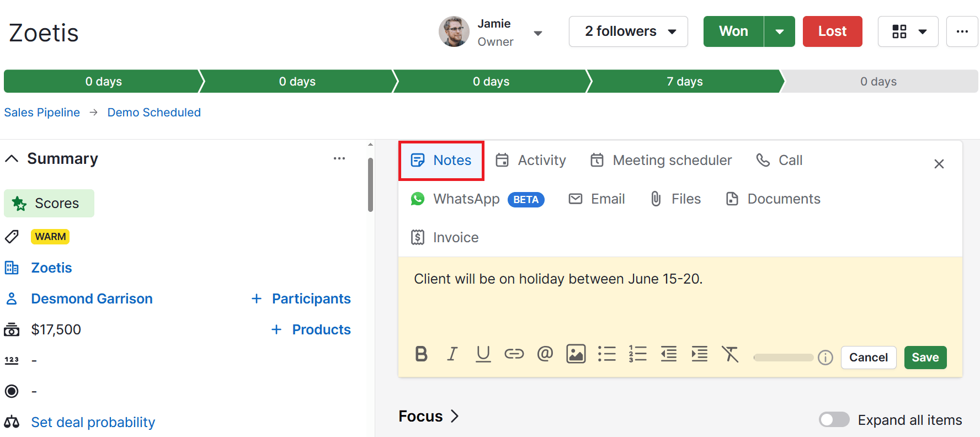Click the organization building icon
Viewport: 980px width, 437px height.
pos(12,268)
